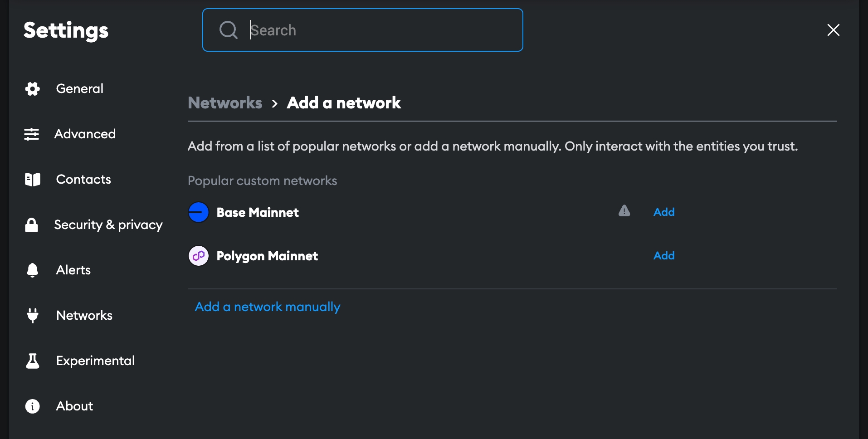Open the Advanced settings section
The height and width of the screenshot is (439, 868).
coord(85,134)
